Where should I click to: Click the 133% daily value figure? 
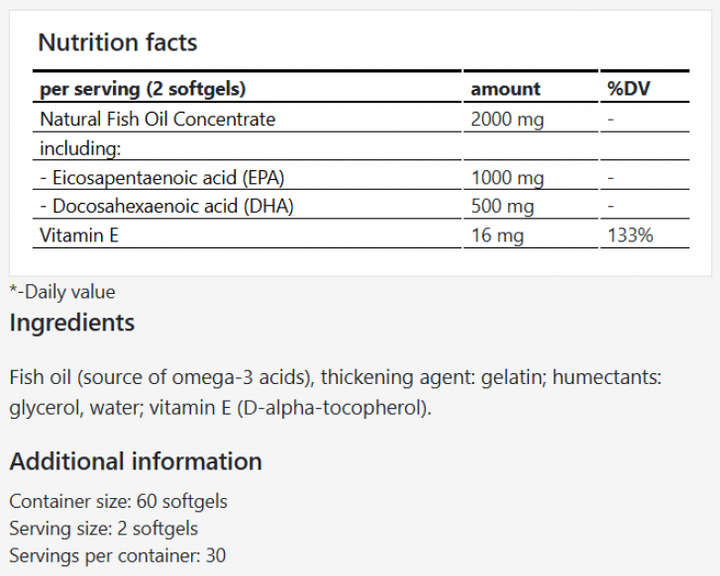(x=630, y=236)
